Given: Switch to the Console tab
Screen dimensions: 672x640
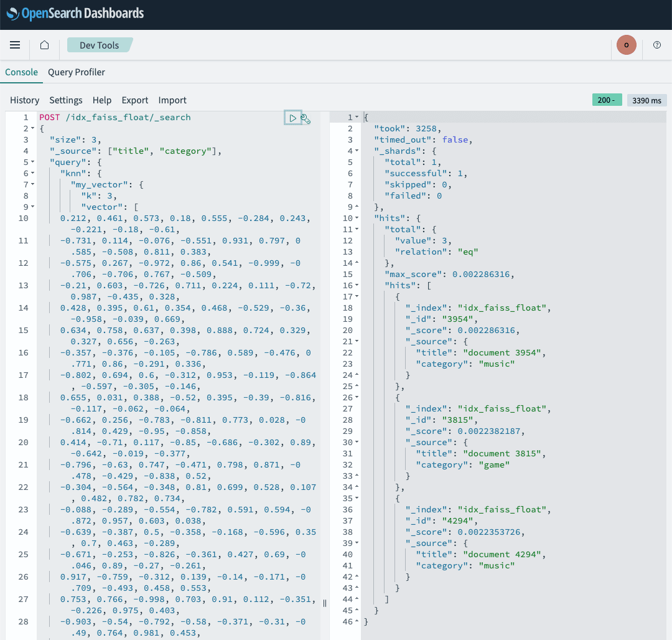Looking at the screenshot, I should click(21, 72).
